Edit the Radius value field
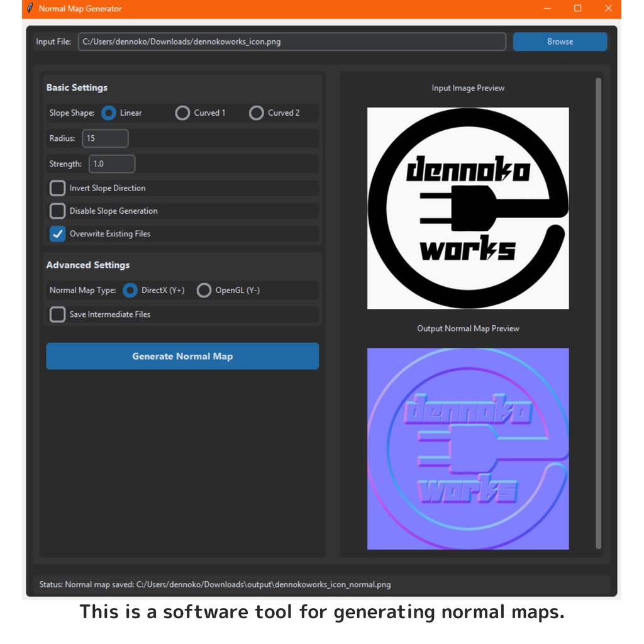The height and width of the screenshot is (644, 644). [105, 138]
